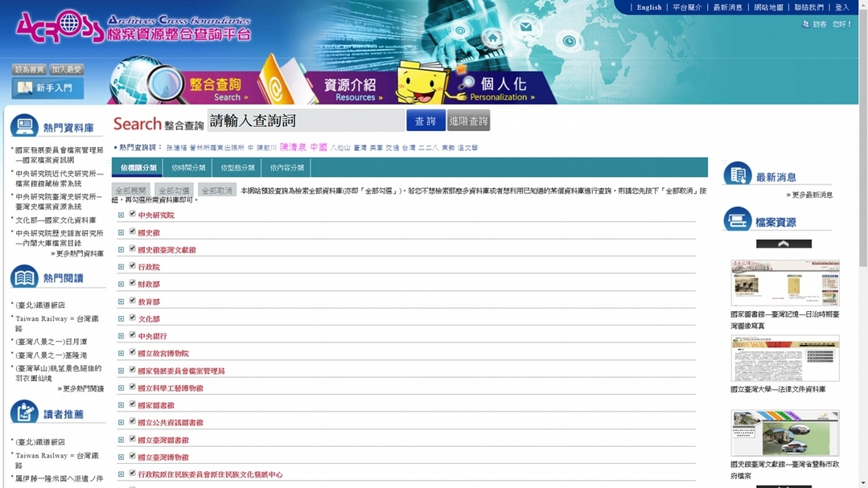Click hot query term 中國
Screen dimensions: 868x488
coord(319,147)
